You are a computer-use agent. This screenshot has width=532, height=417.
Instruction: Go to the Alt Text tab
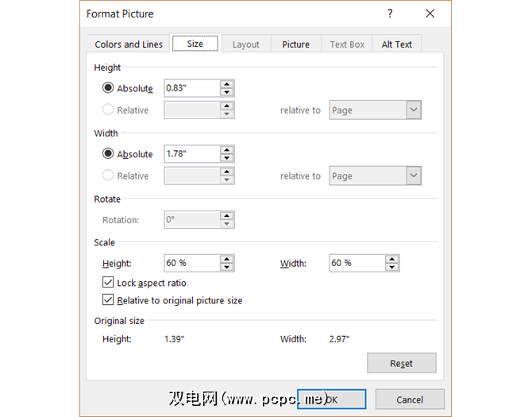coord(396,44)
